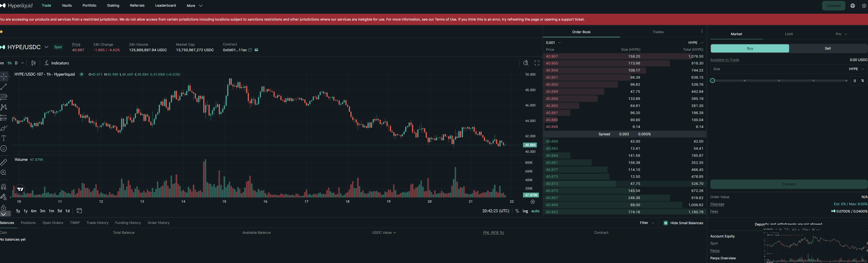Select Buy side toggle

[750, 48]
